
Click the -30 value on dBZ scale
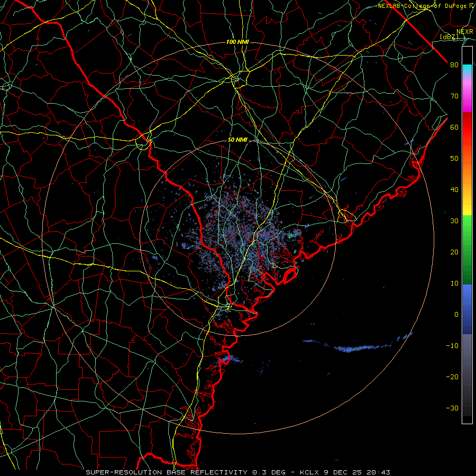(452, 408)
